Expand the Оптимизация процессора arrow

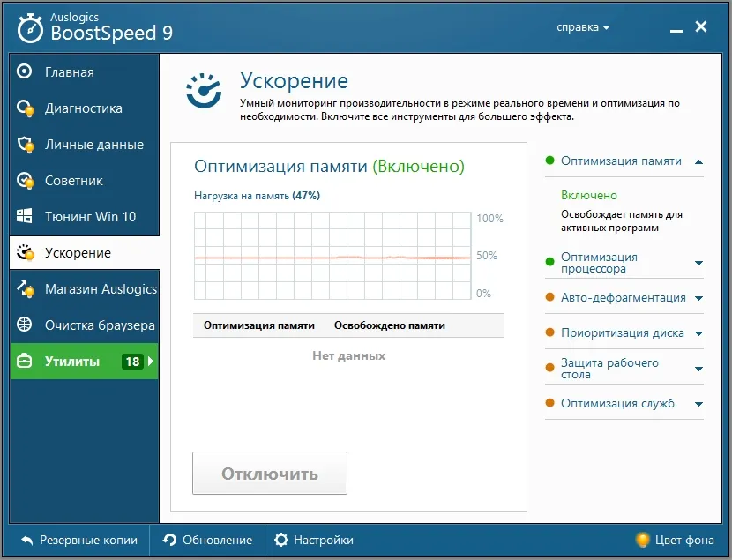(698, 263)
